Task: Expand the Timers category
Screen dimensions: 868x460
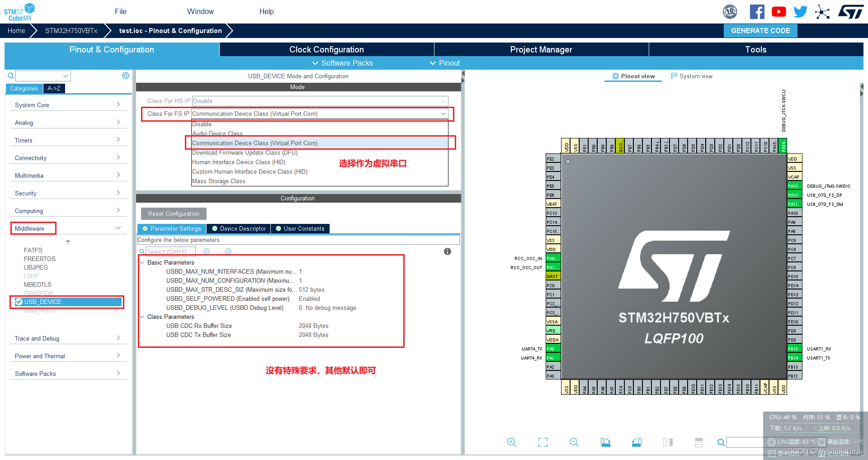Action: coord(68,140)
